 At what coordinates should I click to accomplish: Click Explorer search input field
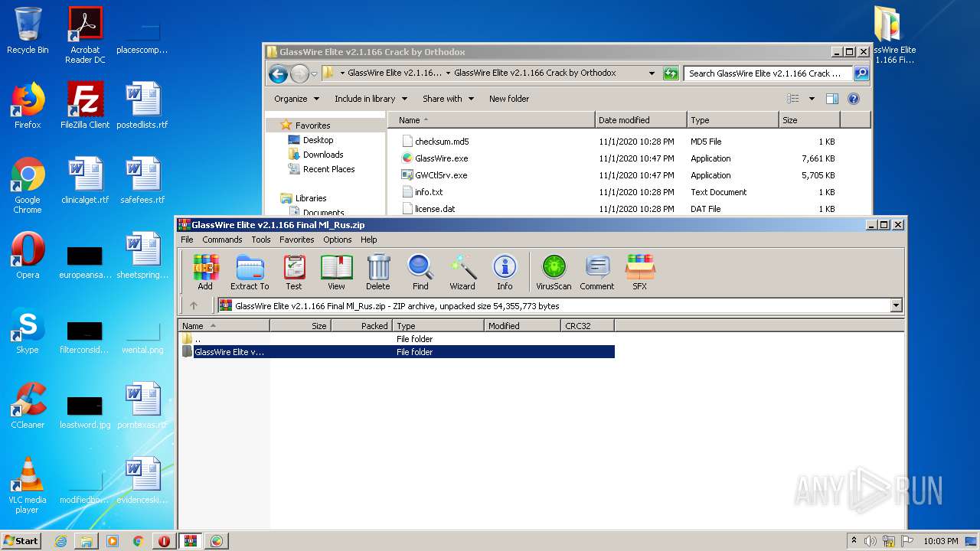pos(768,73)
